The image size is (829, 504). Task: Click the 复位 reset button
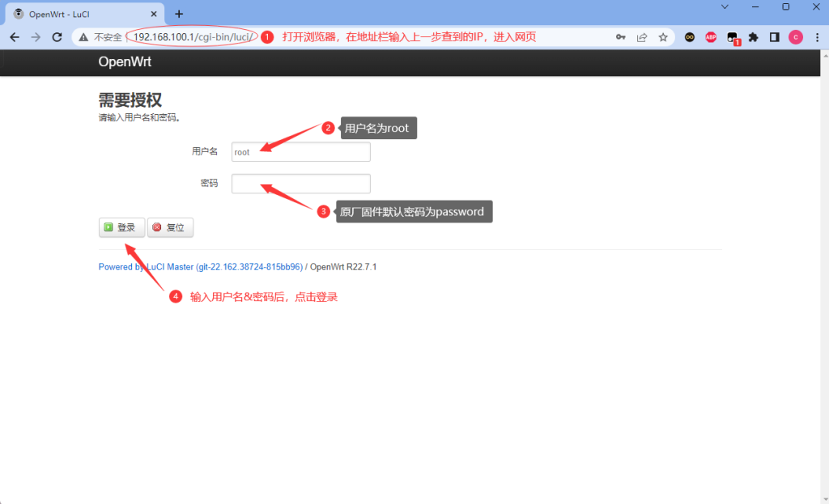pyautogui.click(x=170, y=227)
